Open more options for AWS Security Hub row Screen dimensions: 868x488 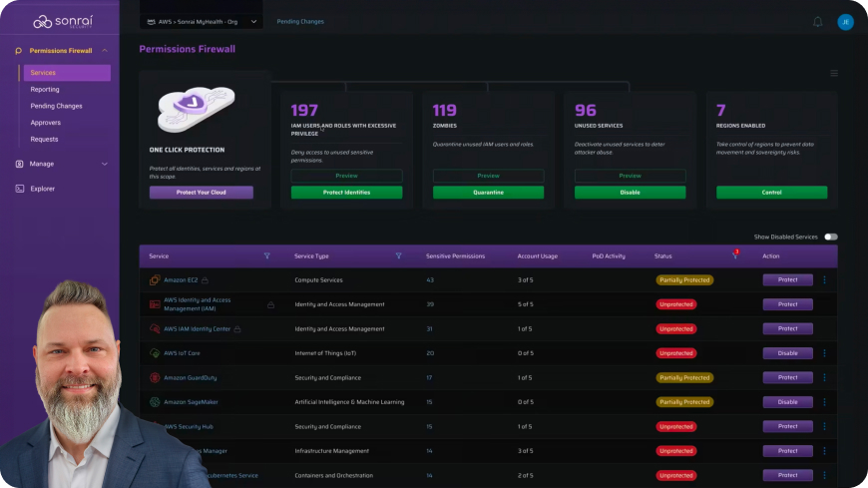[824, 426]
